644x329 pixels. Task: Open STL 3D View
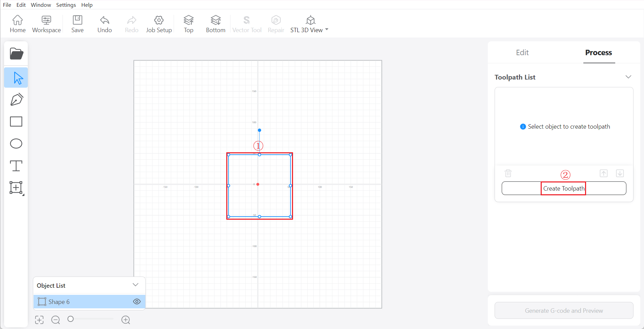[x=307, y=24]
